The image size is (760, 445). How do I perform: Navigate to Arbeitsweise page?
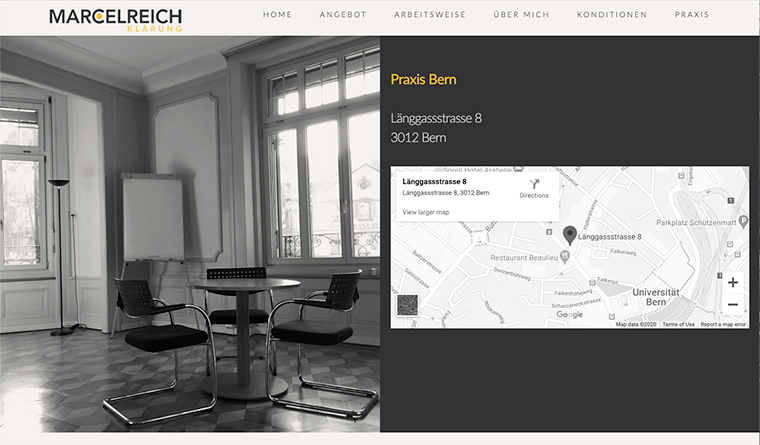click(x=429, y=15)
